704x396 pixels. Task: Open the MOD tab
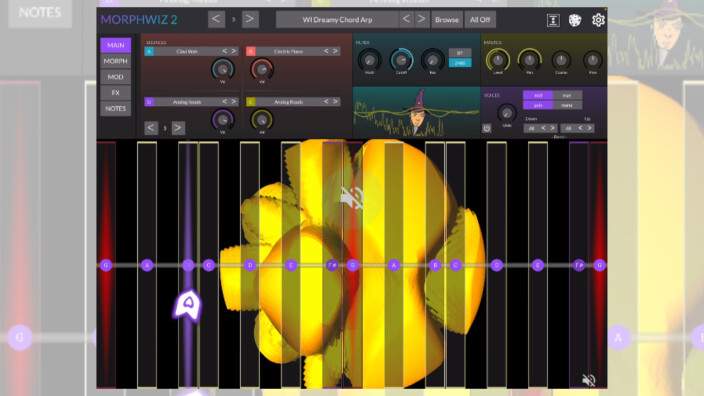click(115, 77)
